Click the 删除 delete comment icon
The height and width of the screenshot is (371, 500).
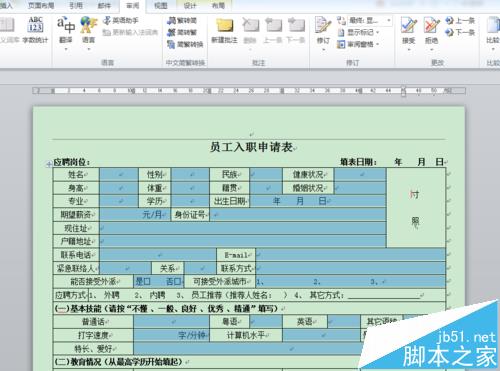(250, 25)
